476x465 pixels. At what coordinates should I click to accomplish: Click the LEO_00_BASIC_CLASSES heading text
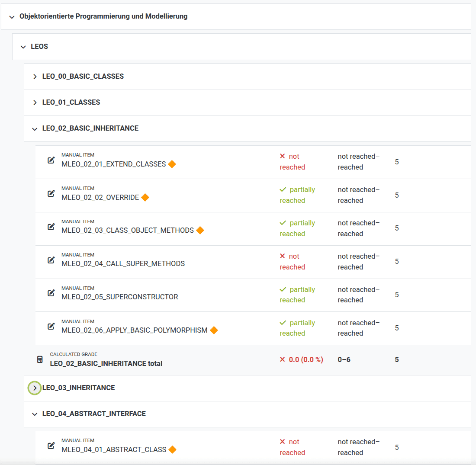pyautogui.click(x=83, y=77)
